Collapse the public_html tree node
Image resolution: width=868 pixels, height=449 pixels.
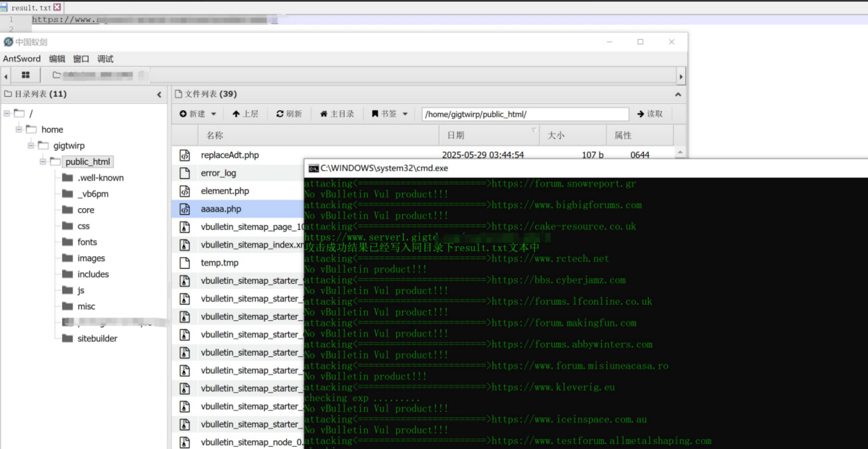click(x=42, y=162)
